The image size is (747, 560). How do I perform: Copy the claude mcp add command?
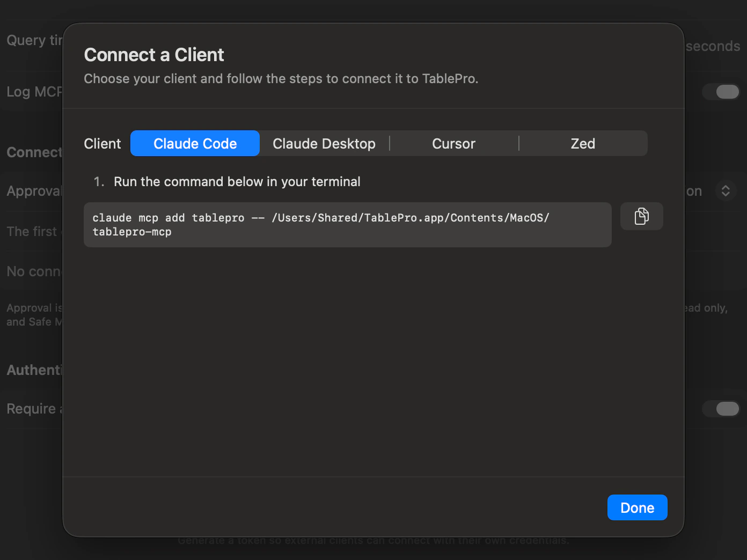(x=641, y=216)
